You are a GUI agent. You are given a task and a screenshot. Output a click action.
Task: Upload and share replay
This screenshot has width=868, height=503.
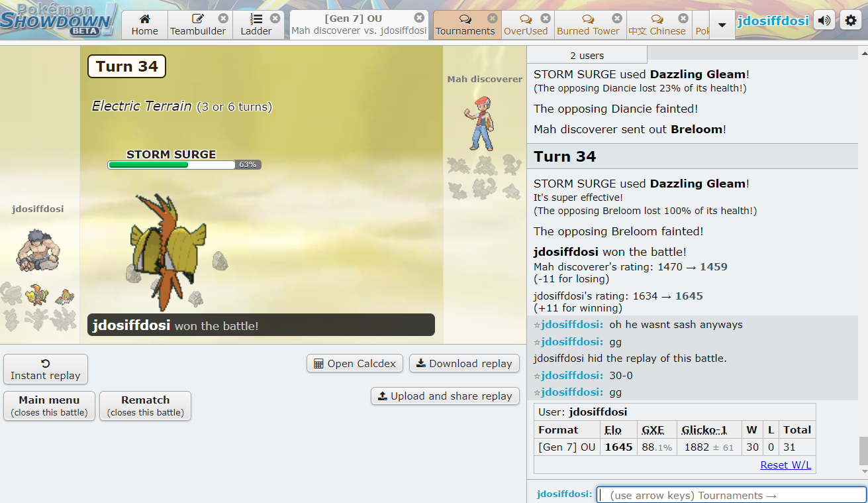click(445, 396)
